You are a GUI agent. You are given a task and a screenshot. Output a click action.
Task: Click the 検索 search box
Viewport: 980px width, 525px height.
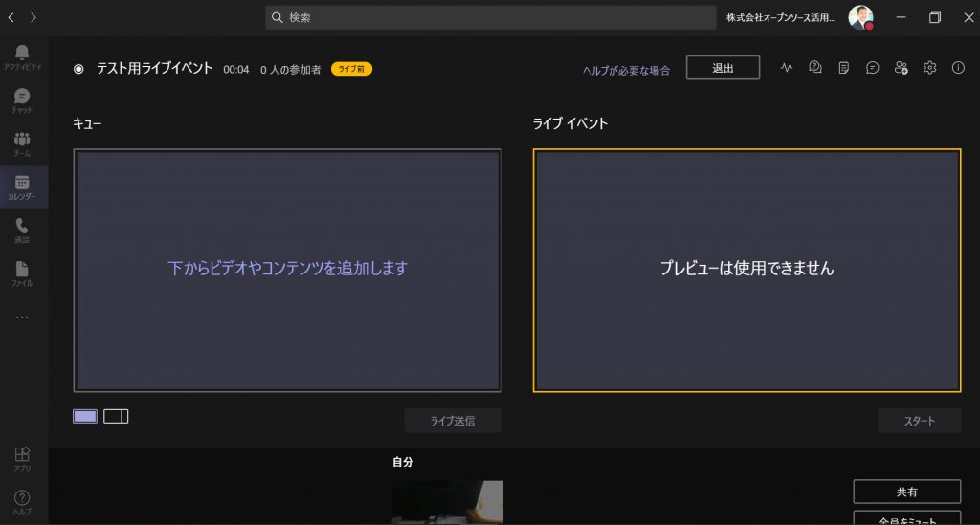click(x=490, y=17)
